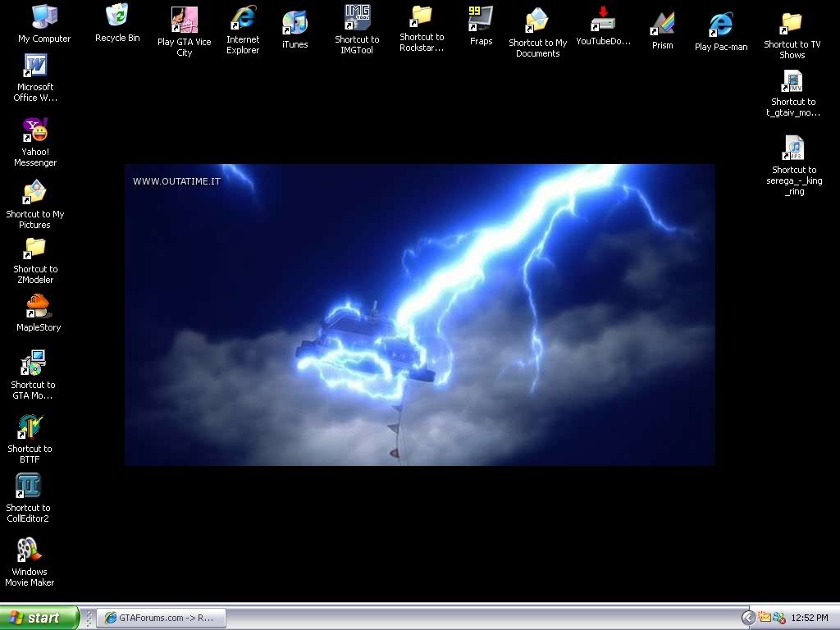
Task: Open the Messenger offline status tray icon
Action: pyautogui.click(x=779, y=618)
